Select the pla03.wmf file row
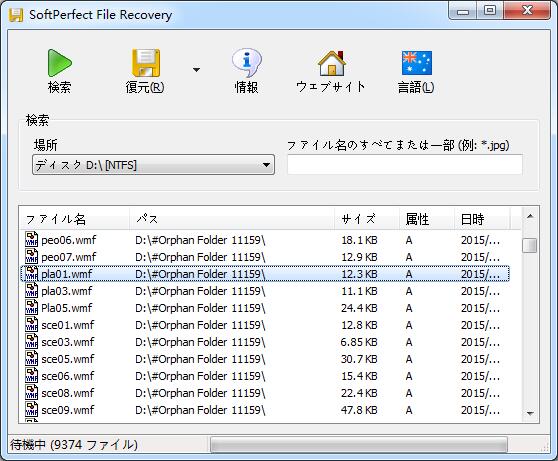The height and width of the screenshot is (461, 558). click(265, 291)
